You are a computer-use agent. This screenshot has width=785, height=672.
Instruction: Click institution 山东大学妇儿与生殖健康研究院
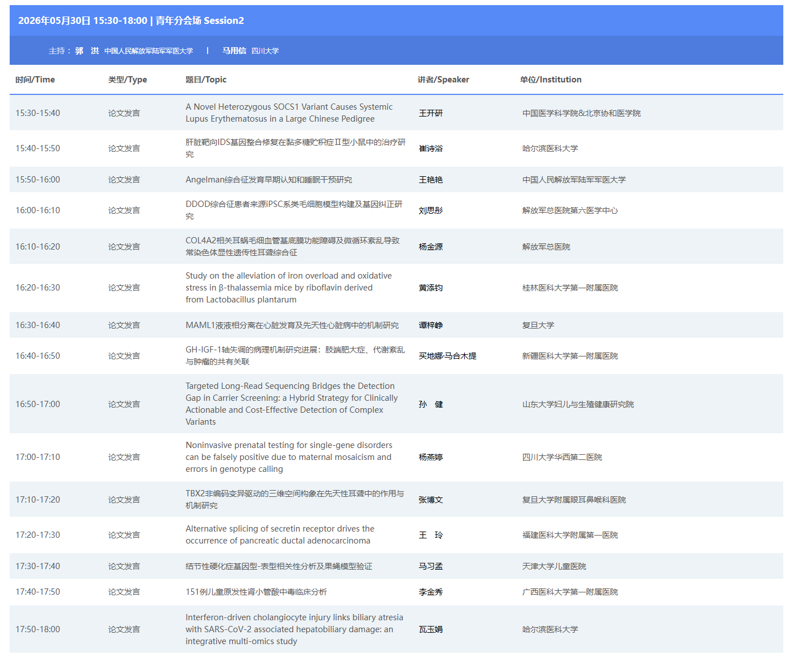pyautogui.click(x=578, y=404)
